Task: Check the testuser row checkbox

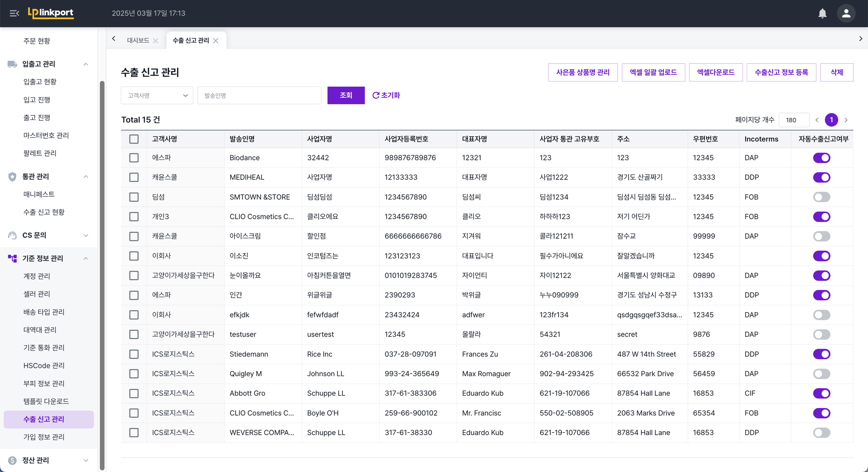Action: coord(134,335)
